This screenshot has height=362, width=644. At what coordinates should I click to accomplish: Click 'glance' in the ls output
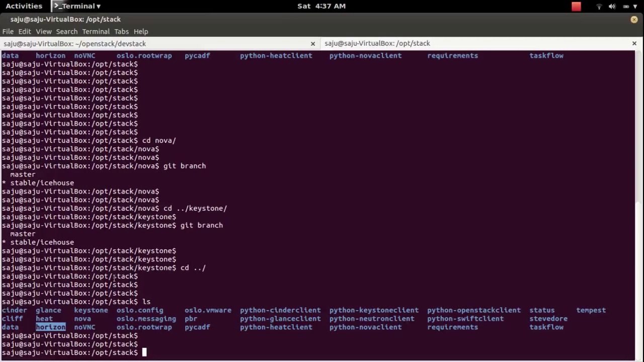point(48,310)
